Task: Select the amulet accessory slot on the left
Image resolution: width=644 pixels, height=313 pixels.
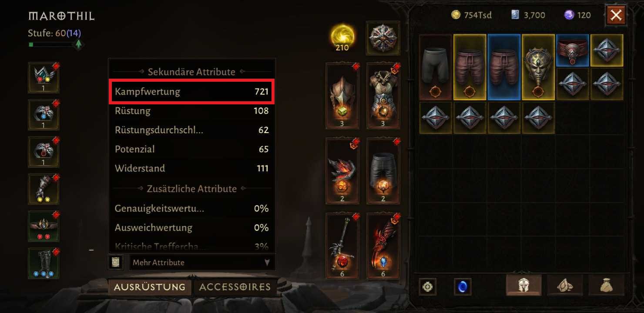Action: 44,77
